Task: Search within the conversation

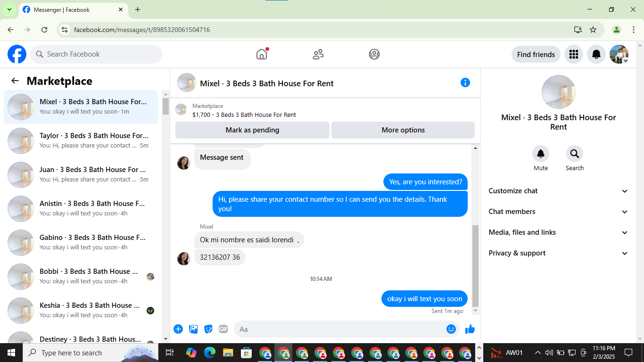Action: click(x=575, y=154)
